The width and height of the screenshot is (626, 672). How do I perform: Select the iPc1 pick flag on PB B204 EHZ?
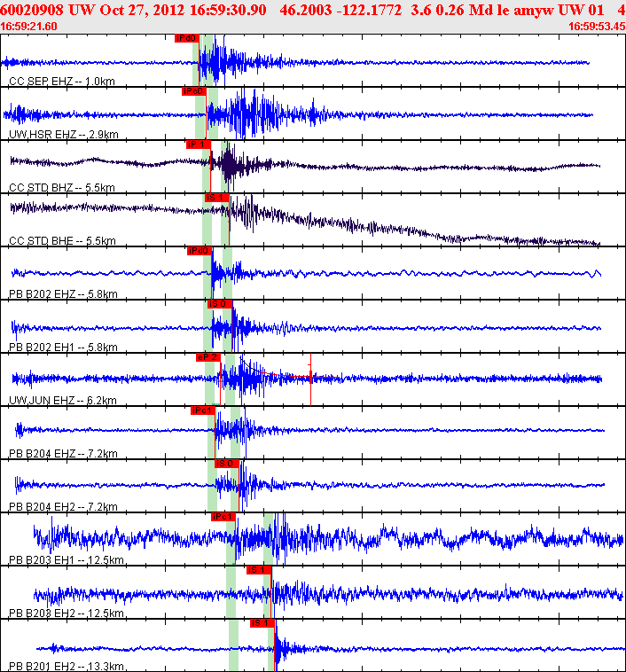(x=203, y=410)
